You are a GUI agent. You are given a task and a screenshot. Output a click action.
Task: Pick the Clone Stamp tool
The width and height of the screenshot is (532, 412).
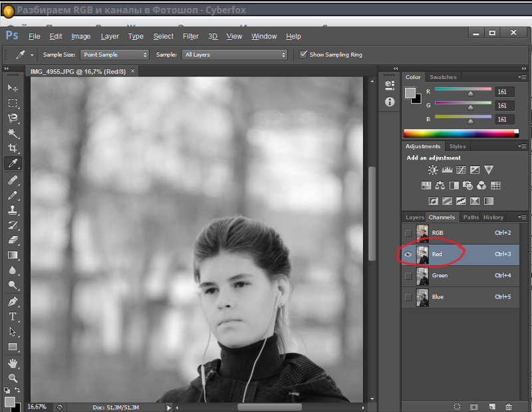pos(13,209)
